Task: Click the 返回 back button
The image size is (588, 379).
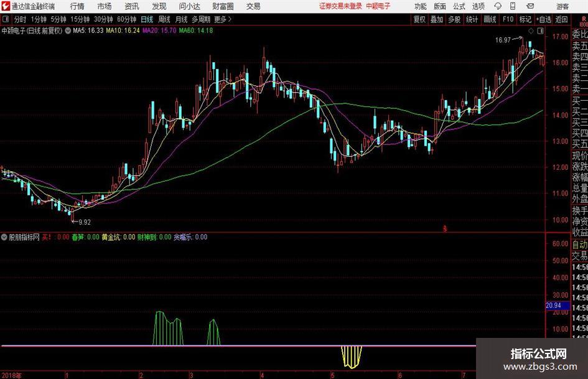Action: [x=562, y=19]
